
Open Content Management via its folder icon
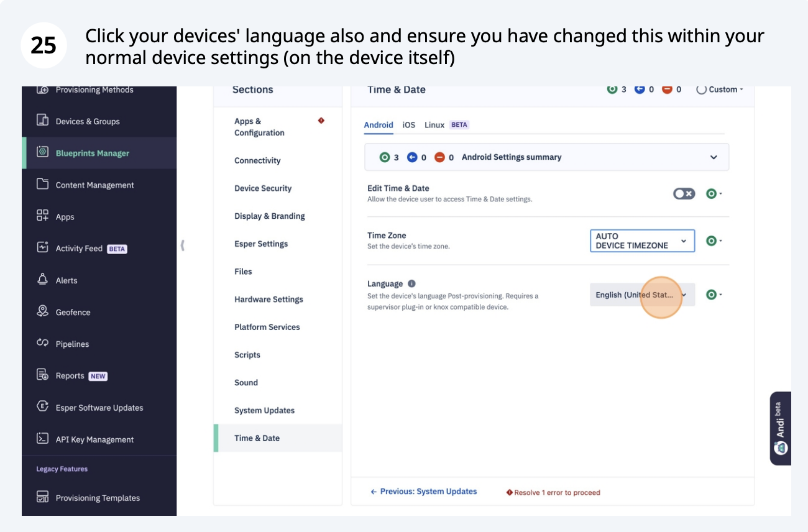coord(42,184)
